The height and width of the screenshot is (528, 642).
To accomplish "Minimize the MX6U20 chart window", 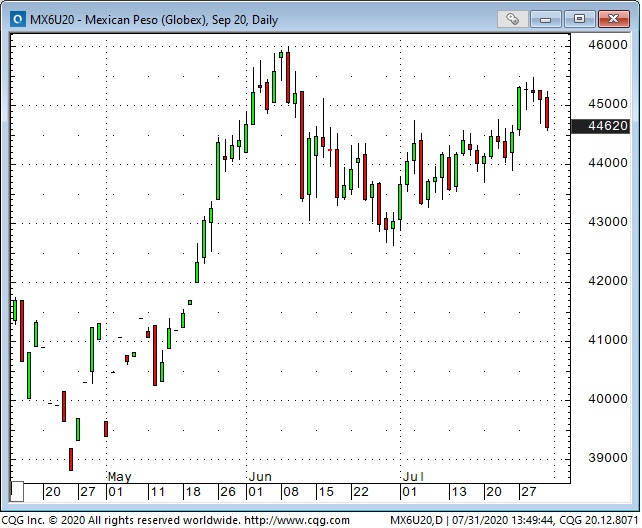I will 545,19.
